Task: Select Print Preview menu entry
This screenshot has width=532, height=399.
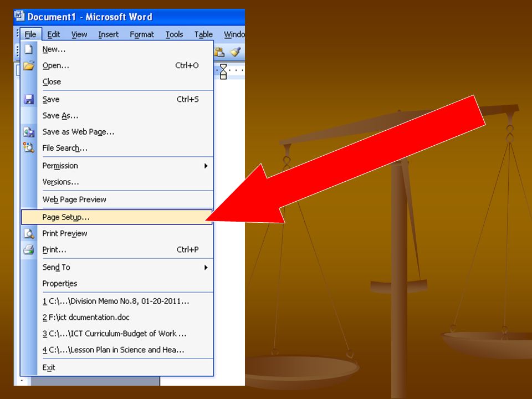Action: [117, 233]
